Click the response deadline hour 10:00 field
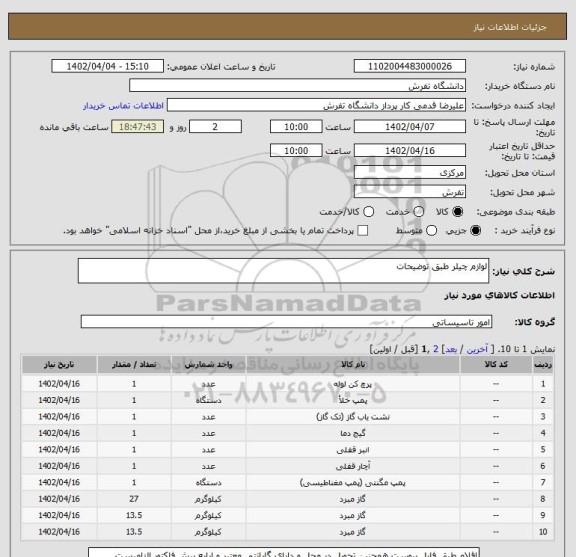Image resolution: width=576 pixels, height=557 pixels. tap(296, 127)
